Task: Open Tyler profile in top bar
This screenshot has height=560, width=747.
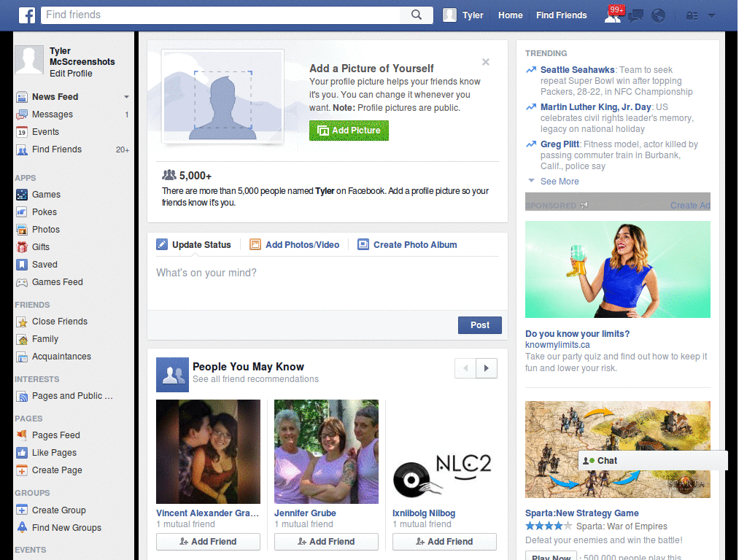Action: tap(463, 15)
